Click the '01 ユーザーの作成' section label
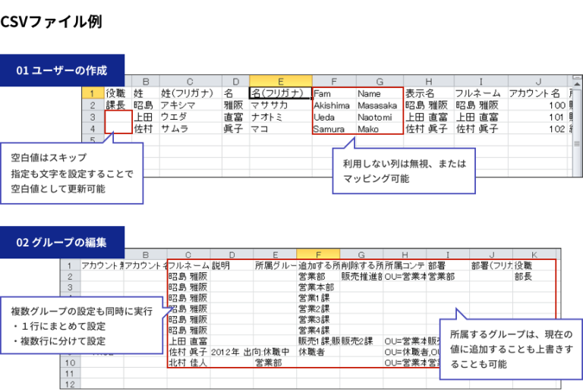 coord(61,71)
